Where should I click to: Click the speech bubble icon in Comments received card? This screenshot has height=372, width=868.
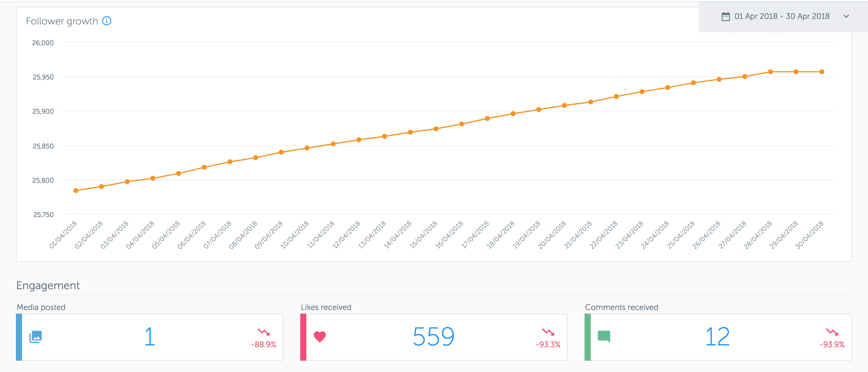(x=604, y=336)
